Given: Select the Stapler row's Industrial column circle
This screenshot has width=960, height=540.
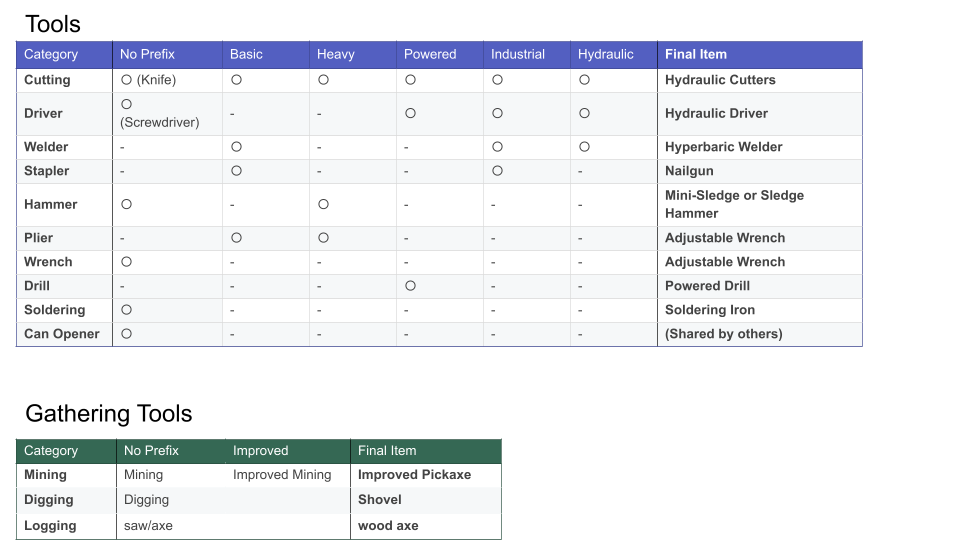Looking at the screenshot, I should point(497,171).
